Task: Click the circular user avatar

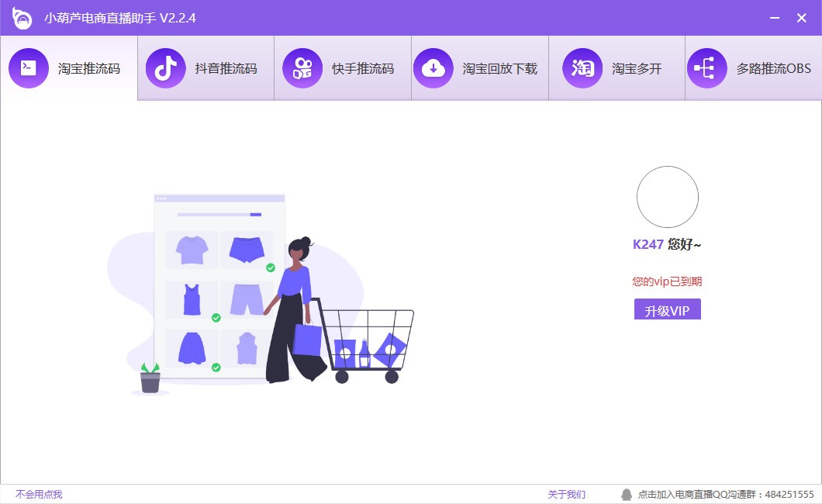Action: [668, 197]
